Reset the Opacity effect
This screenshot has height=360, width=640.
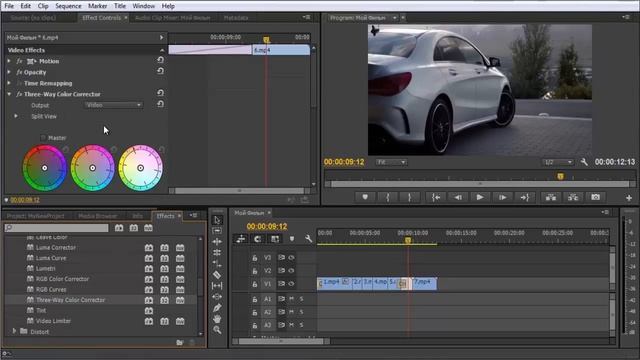(x=160, y=71)
